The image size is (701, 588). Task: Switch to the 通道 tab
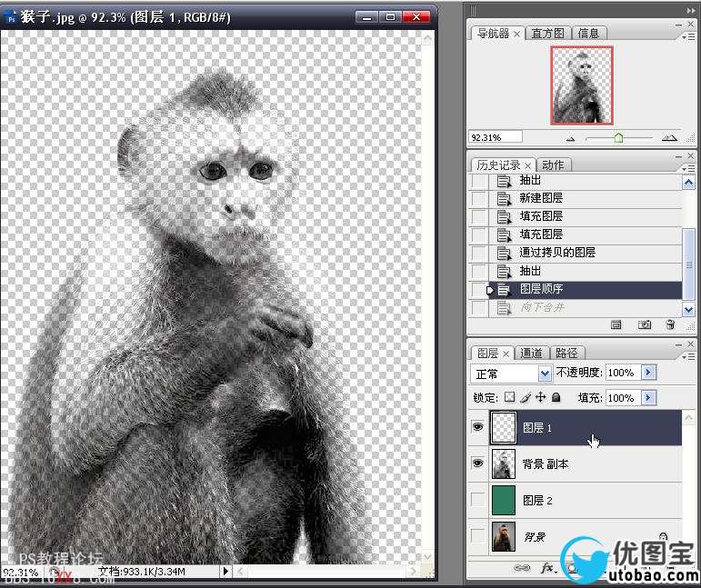point(531,354)
